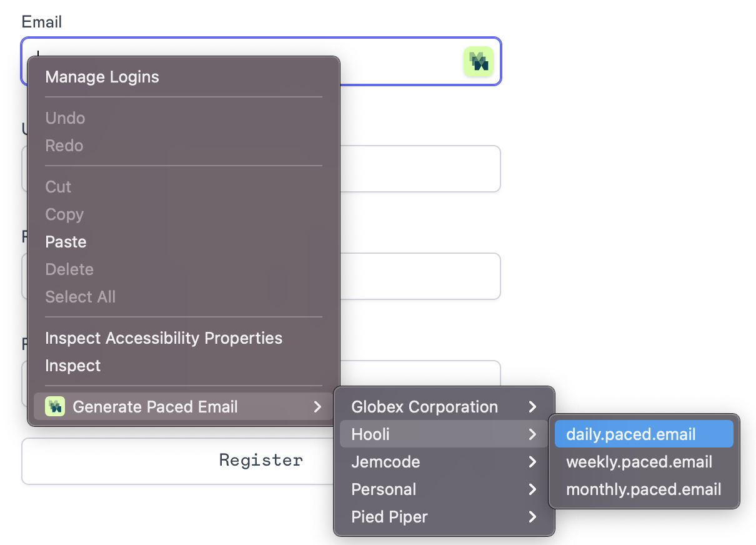
Task: Choose Paste from the context menu
Action: coord(66,241)
